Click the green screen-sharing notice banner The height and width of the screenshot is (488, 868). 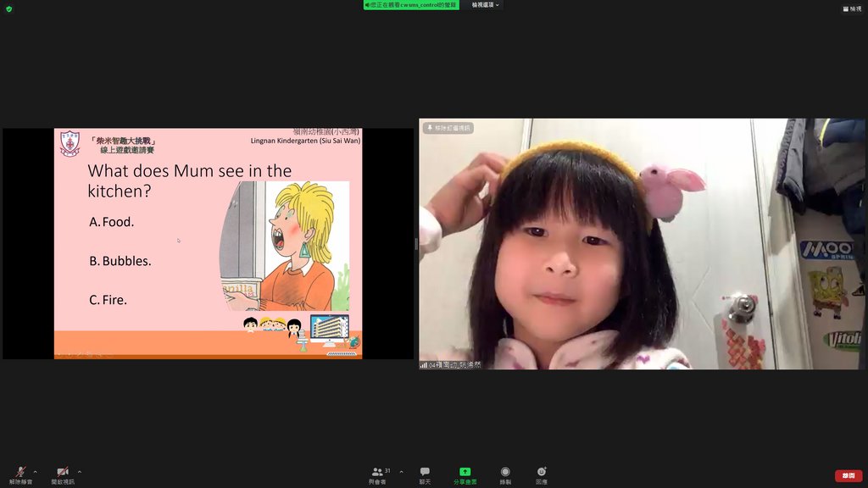pos(411,5)
